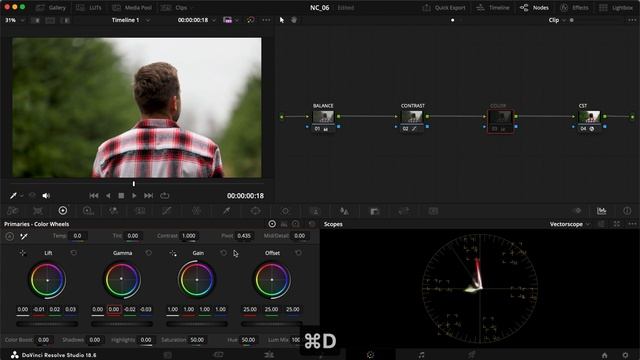Open the node editor three-dot options menu

(632, 20)
